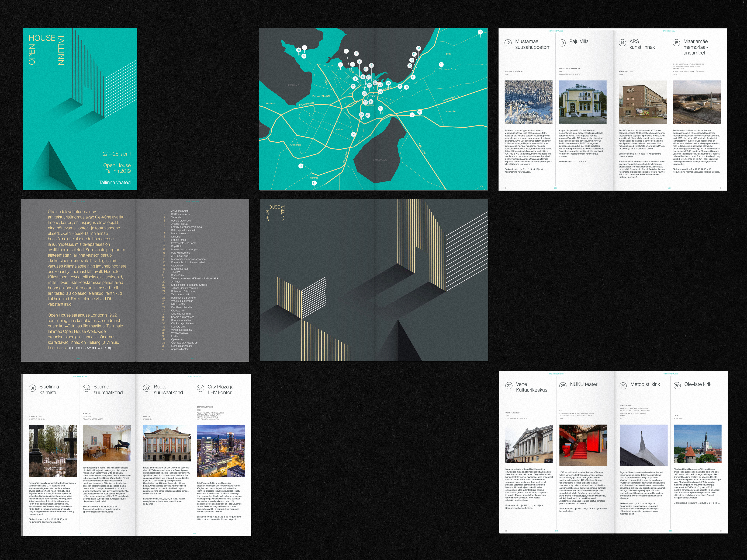Select map pin number 21 near Pirita
Image resolution: width=747 pixels, height=560 pixels.
[441, 64]
